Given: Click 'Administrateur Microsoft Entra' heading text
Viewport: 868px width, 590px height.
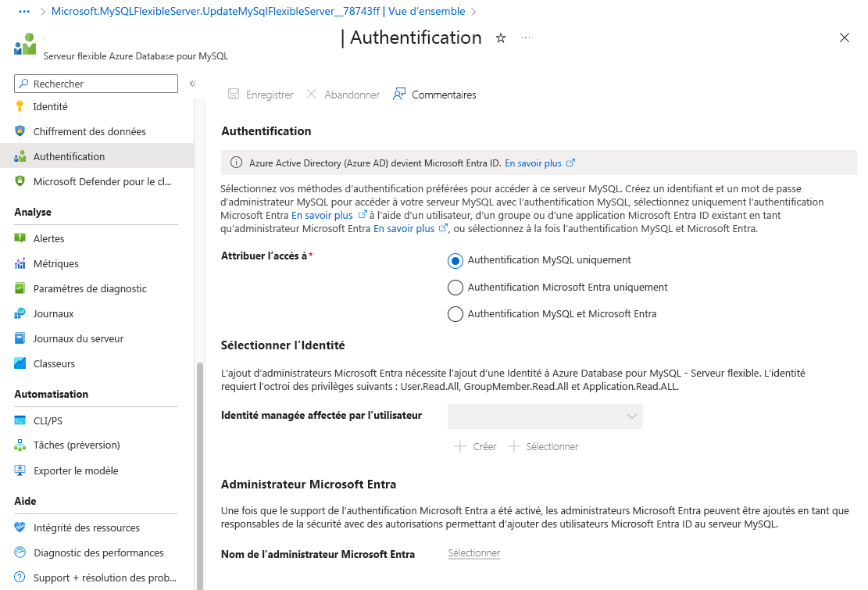Looking at the screenshot, I should (309, 485).
